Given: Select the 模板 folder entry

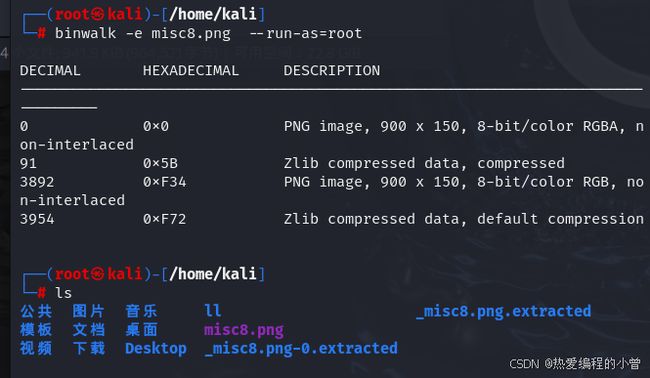Looking at the screenshot, I should click(x=36, y=330).
